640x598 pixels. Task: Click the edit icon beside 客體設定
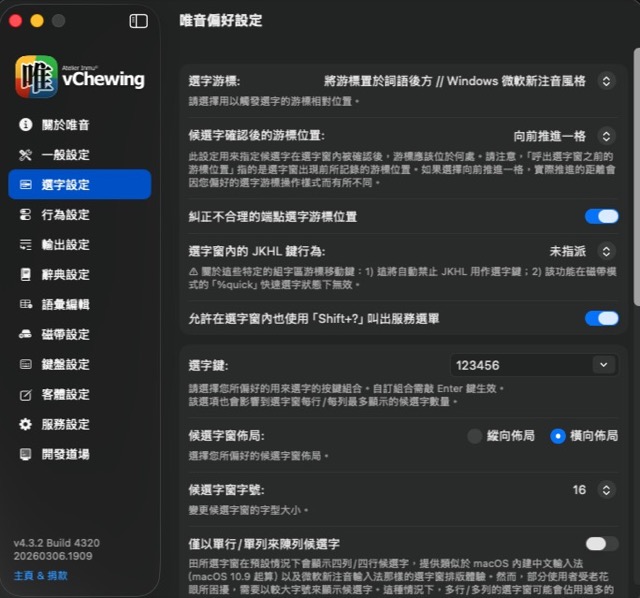(x=26, y=394)
